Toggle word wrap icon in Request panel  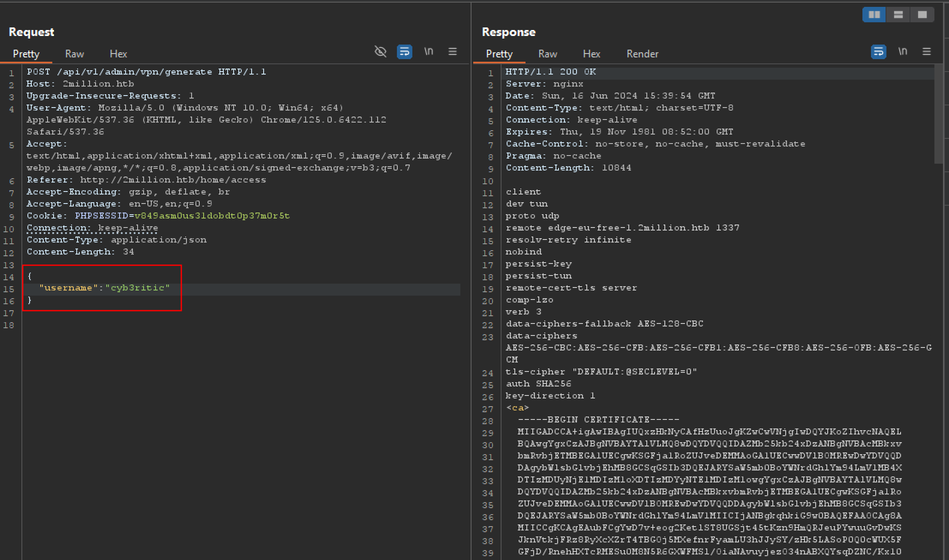[404, 52]
